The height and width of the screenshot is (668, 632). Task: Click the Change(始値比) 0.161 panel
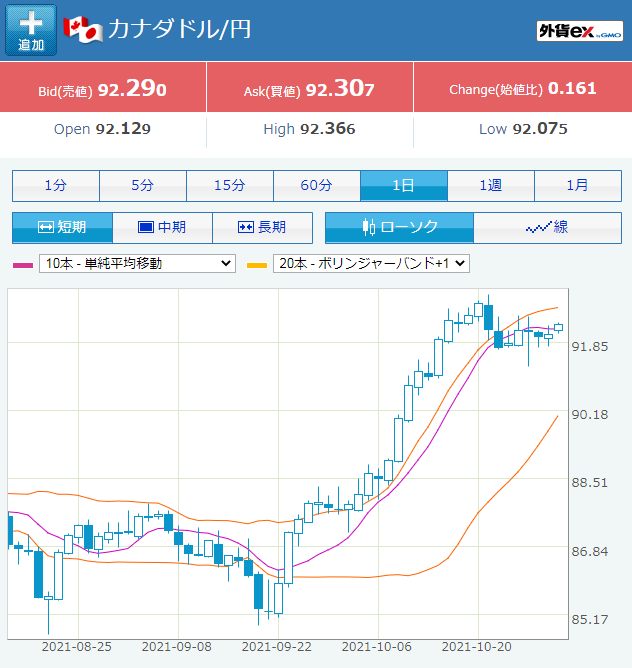[523, 87]
